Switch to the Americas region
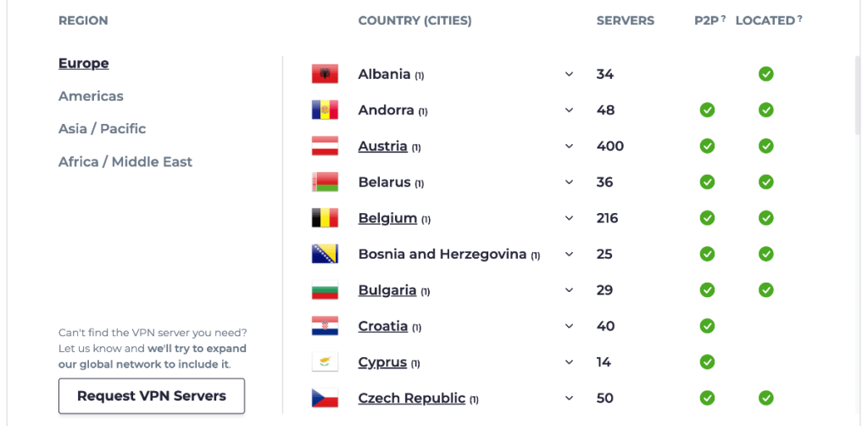Image resolution: width=868 pixels, height=426 pixels. [x=91, y=96]
